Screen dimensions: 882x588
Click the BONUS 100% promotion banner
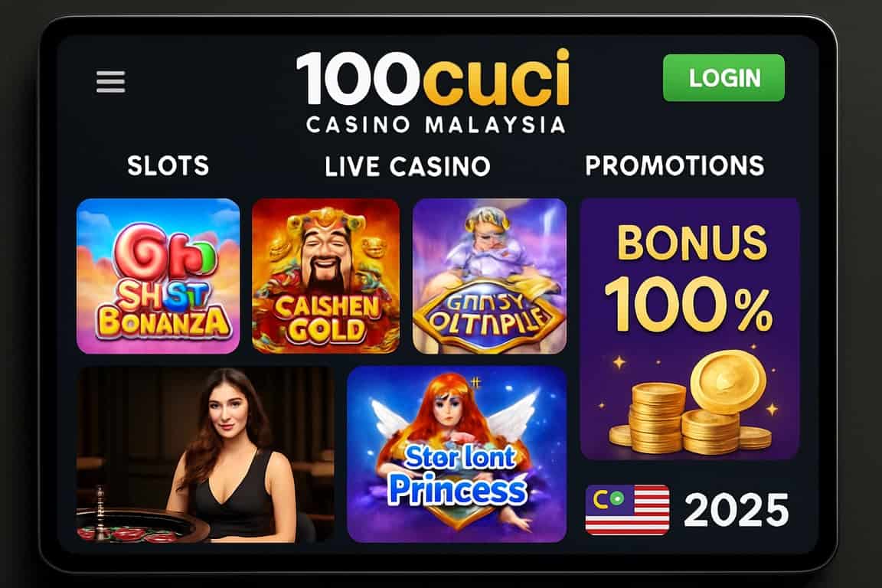[x=690, y=328]
